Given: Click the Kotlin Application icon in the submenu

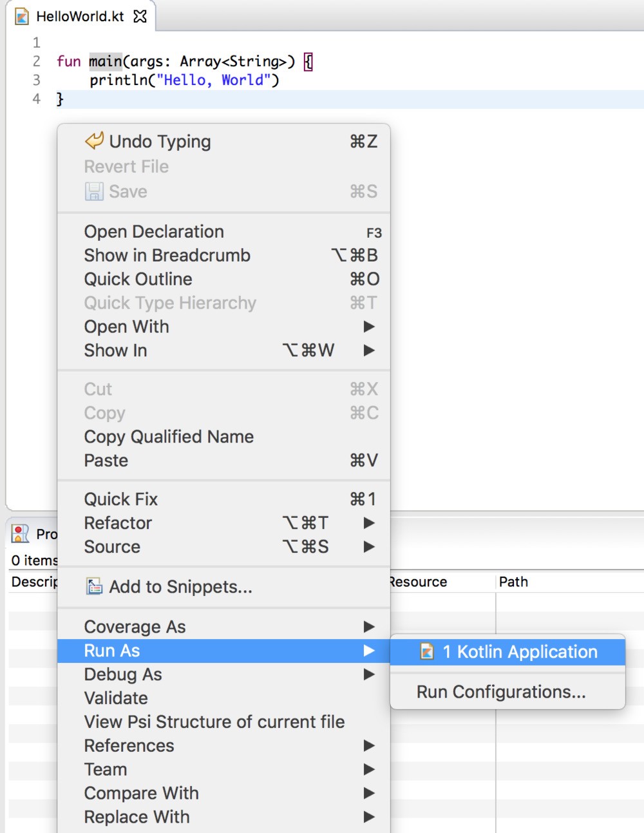Looking at the screenshot, I should point(428,651).
